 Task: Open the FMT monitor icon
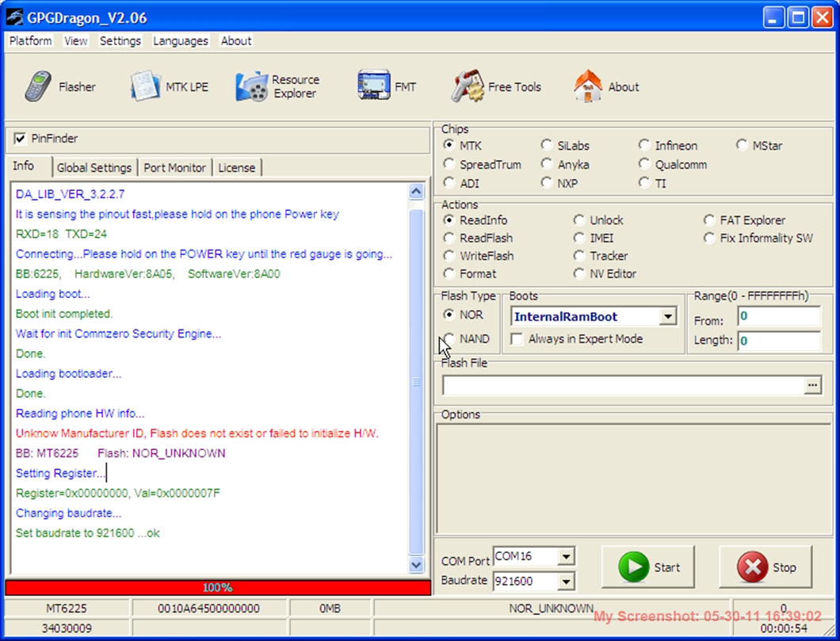point(373,85)
